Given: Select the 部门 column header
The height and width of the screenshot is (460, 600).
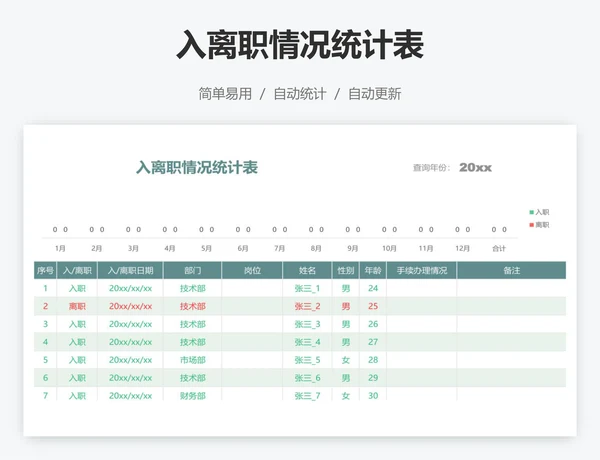Looking at the screenshot, I should click(x=192, y=271).
